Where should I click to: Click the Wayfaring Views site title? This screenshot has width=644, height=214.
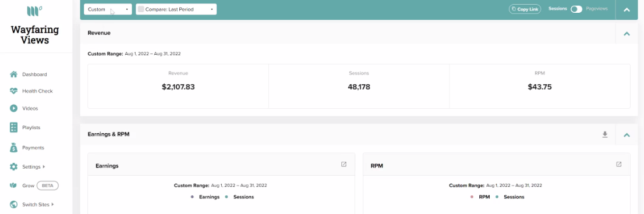[35, 35]
